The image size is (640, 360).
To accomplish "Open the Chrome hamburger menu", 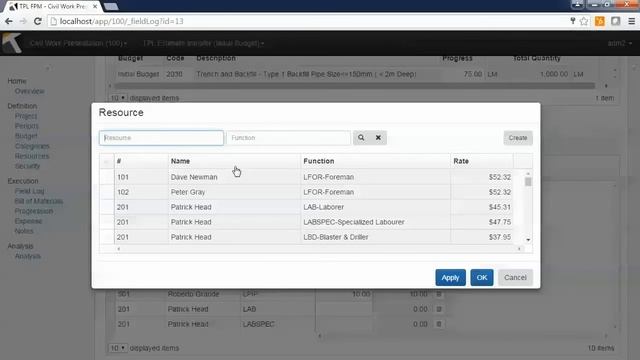I will 631,21.
